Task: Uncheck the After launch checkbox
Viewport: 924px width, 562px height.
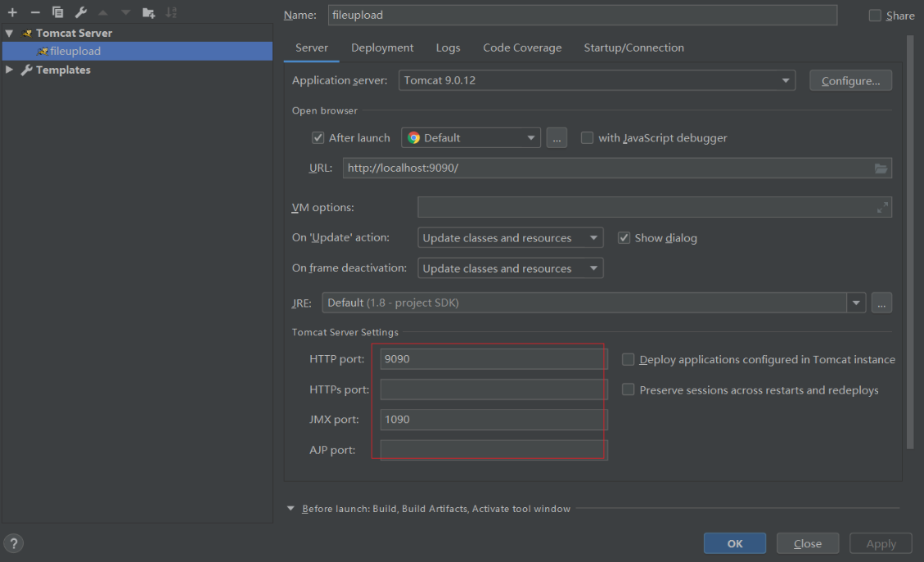Action: point(318,138)
